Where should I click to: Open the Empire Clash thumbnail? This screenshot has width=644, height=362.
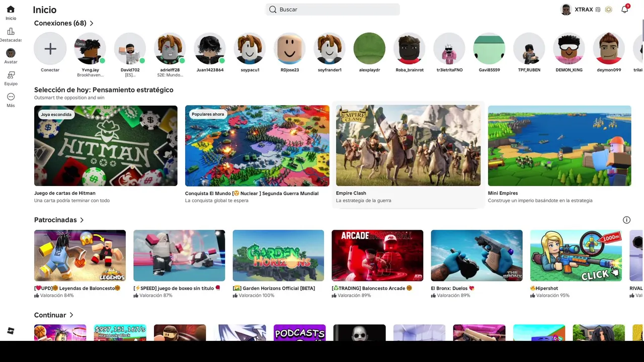[408, 146]
